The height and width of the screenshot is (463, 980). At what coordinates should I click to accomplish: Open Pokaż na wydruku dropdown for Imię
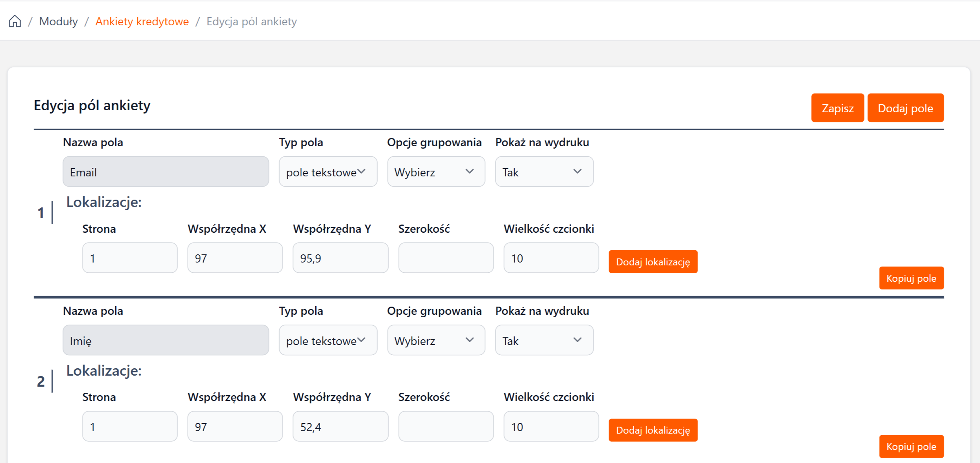544,341
